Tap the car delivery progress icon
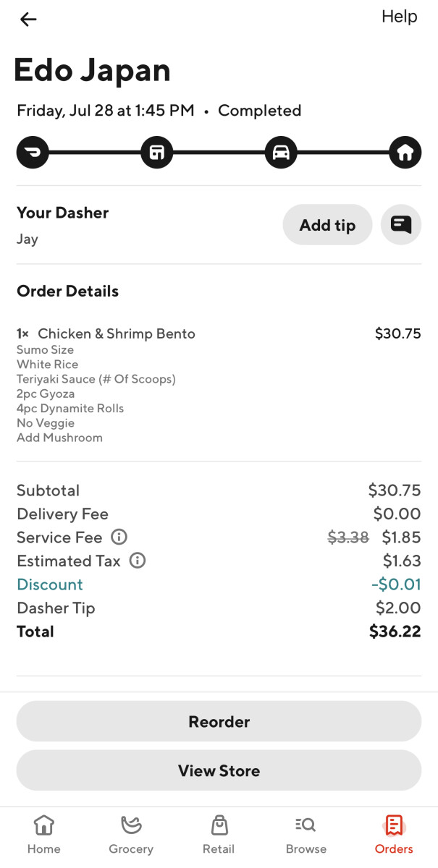Image resolution: width=438 pixels, height=868 pixels. pos(281,152)
